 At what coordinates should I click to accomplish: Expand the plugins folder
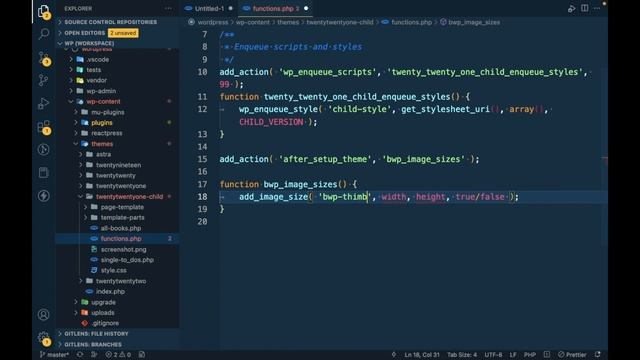102,122
